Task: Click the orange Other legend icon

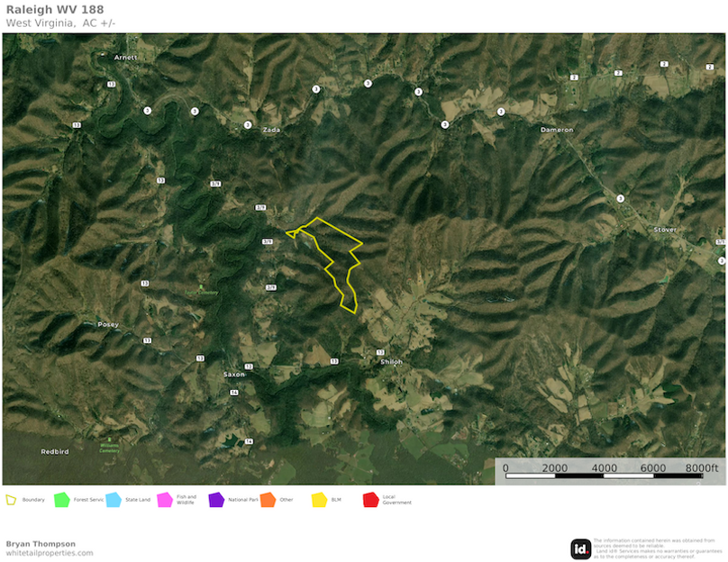Action: click(268, 499)
